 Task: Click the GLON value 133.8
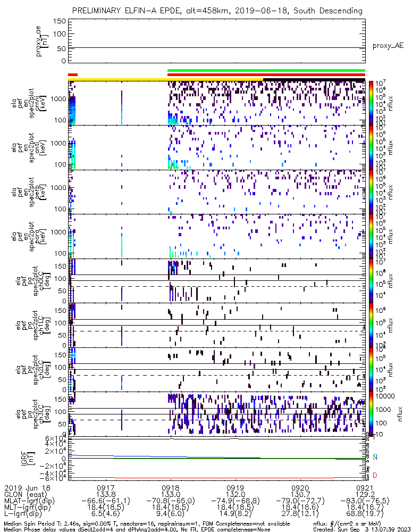pos(106,495)
